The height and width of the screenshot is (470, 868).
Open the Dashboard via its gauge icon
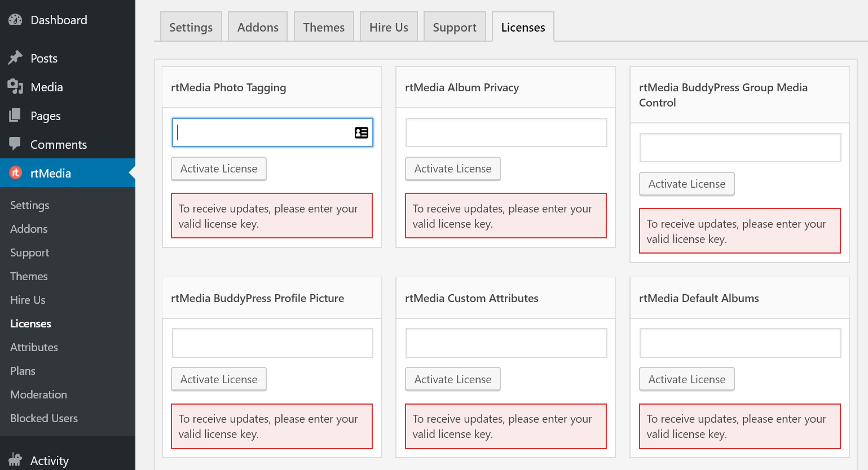15,19
